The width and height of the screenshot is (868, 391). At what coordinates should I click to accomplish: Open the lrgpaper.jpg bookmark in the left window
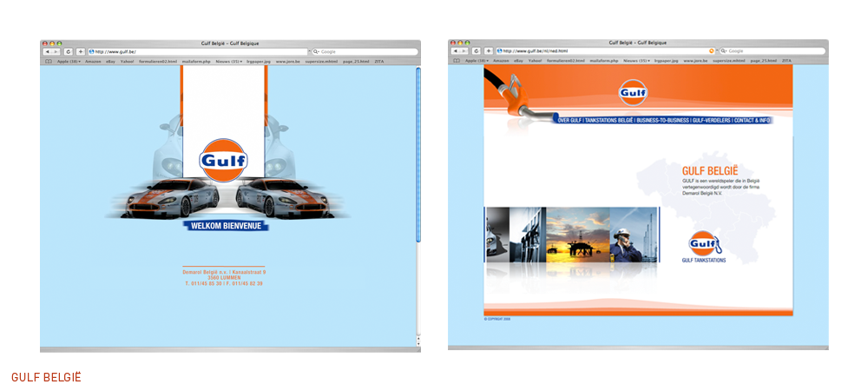pyautogui.click(x=259, y=62)
